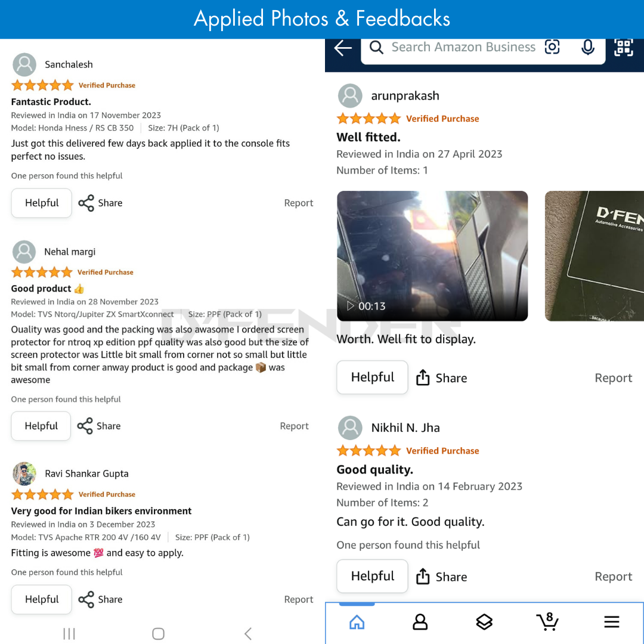Tap the back arrow in Amazon header
644x644 pixels.
[343, 48]
